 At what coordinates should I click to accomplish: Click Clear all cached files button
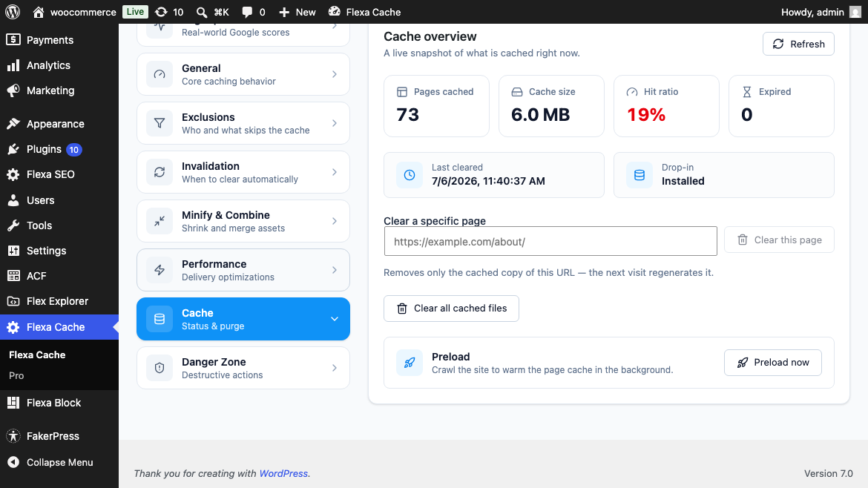click(x=451, y=309)
